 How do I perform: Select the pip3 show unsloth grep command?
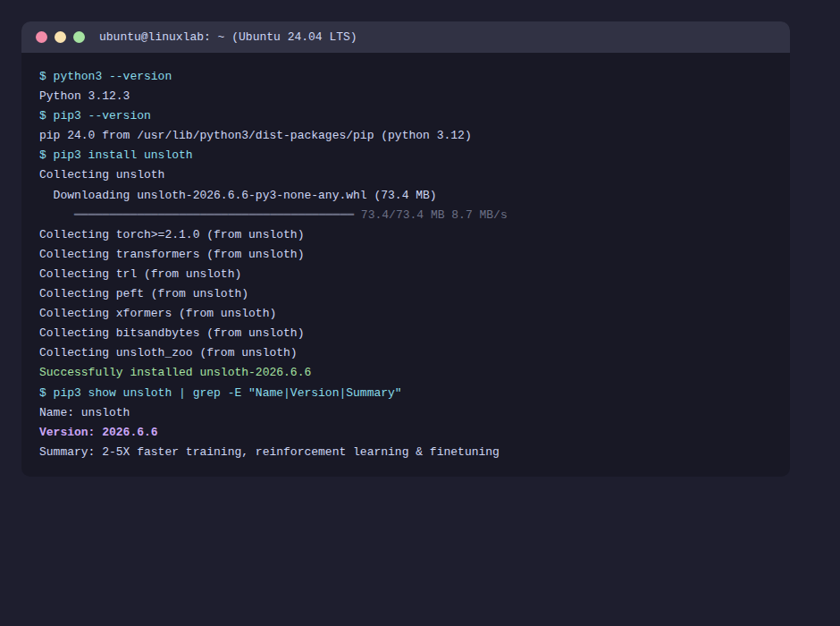(x=227, y=393)
